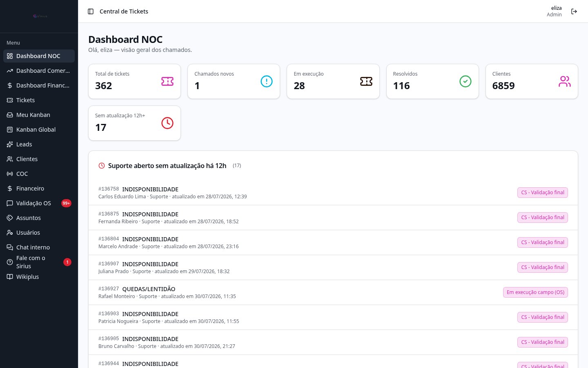
Task: Open Validação OS 99+ badge
Action: click(66, 203)
